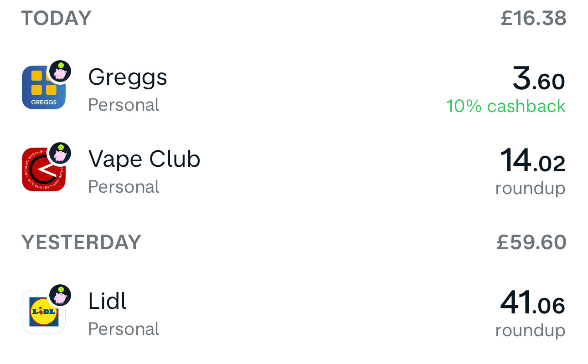Image resolution: width=588 pixels, height=364 pixels.
Task: Select the Lidl 41.06 amount
Action: pos(532,303)
